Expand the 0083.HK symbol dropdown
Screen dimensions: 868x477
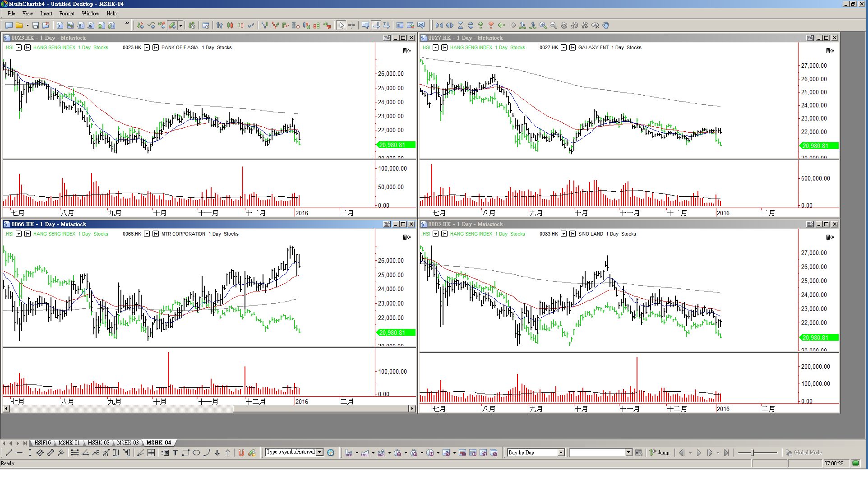(563, 234)
